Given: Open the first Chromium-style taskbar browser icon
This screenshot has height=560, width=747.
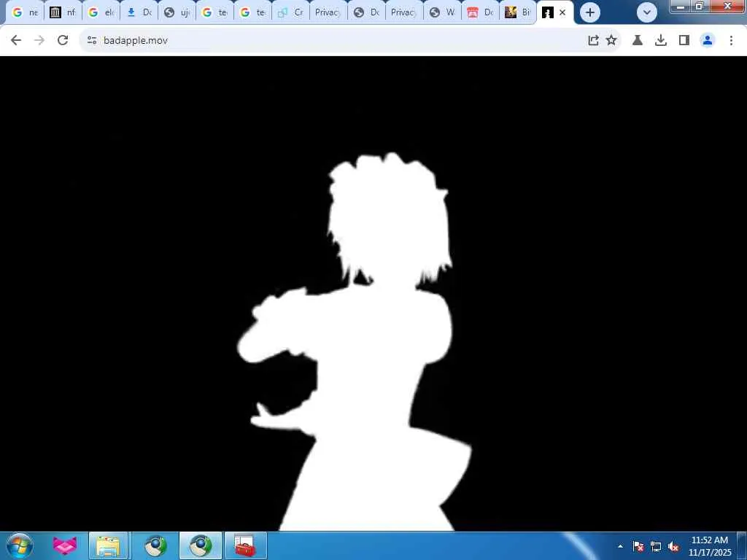Looking at the screenshot, I should (155, 545).
